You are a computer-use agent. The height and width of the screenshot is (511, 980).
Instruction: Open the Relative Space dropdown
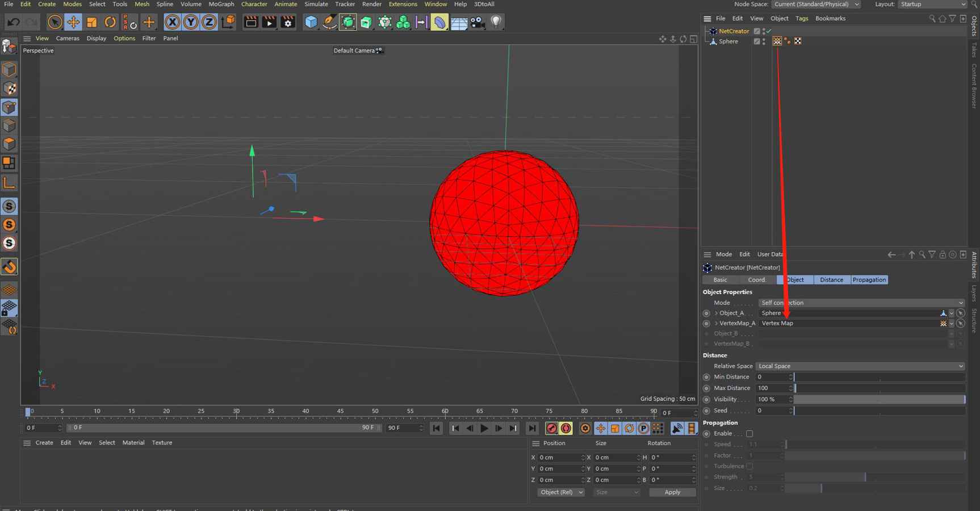(x=860, y=366)
